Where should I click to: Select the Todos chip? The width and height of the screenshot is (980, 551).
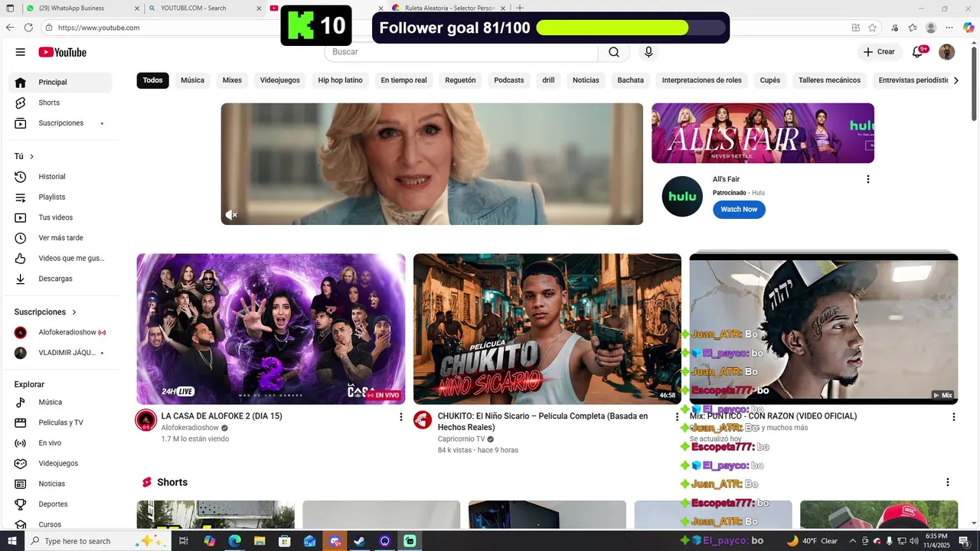(x=153, y=80)
